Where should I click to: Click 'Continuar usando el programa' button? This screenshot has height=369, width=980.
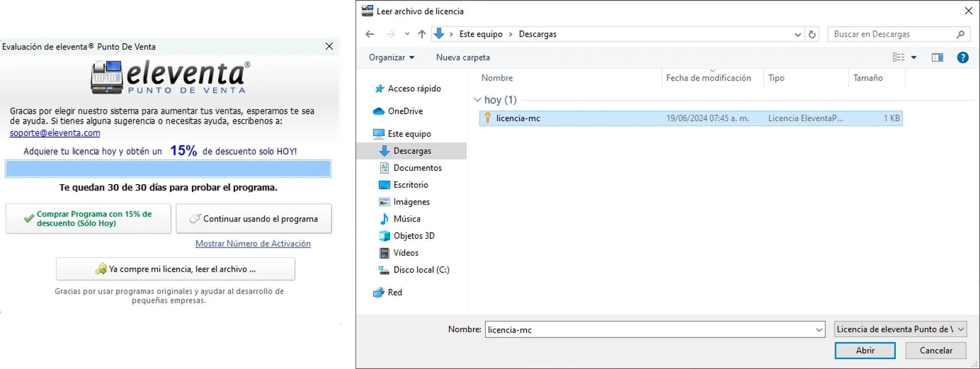tap(254, 219)
